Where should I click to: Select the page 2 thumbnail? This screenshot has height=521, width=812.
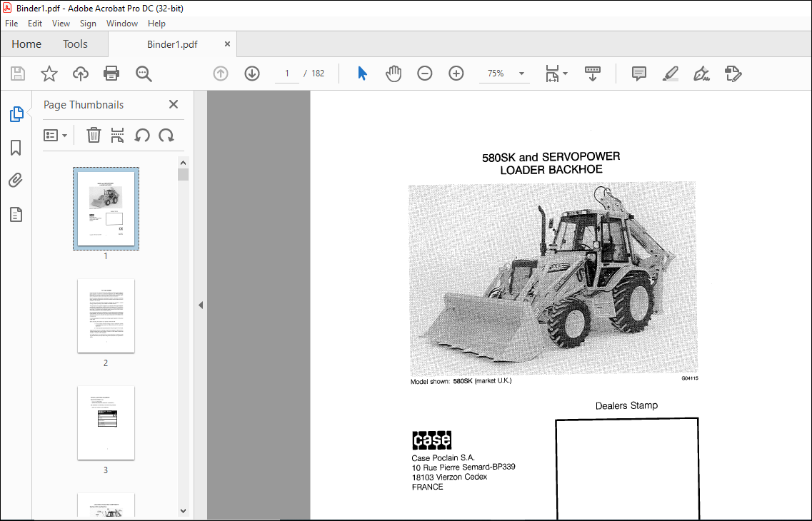pos(106,316)
